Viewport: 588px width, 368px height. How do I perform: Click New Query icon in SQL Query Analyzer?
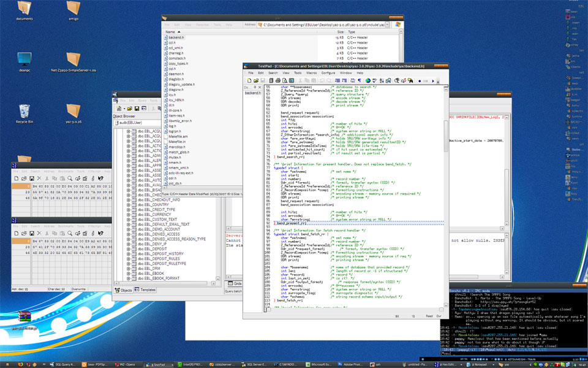pyautogui.click(x=119, y=108)
